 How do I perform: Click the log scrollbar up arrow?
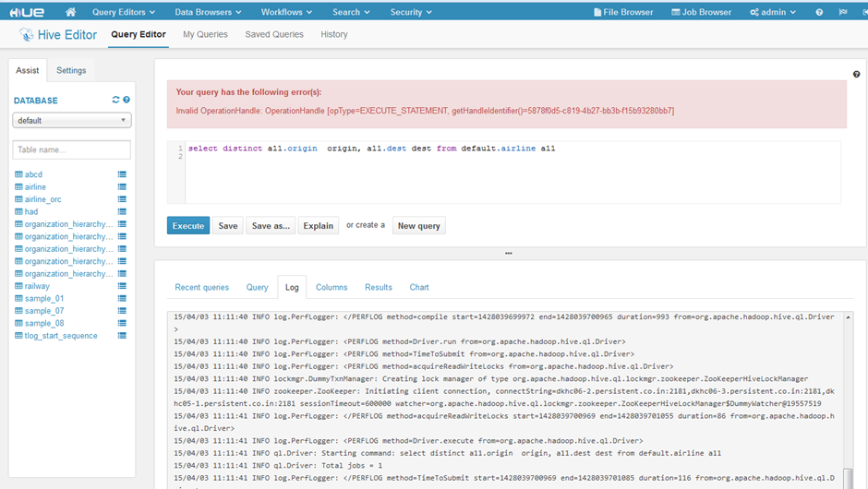[x=848, y=317]
